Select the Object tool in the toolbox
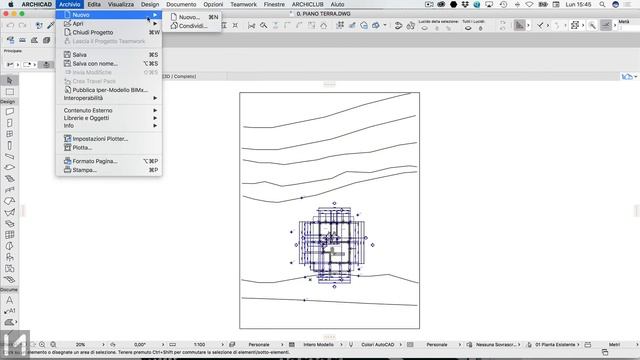Image resolution: width=640 pixels, height=360 pixels. click(10, 257)
